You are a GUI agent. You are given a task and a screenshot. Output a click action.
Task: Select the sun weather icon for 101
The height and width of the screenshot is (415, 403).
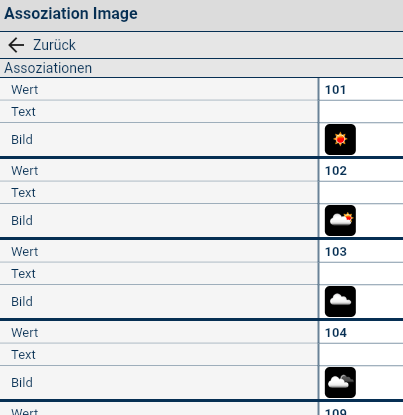click(340, 139)
